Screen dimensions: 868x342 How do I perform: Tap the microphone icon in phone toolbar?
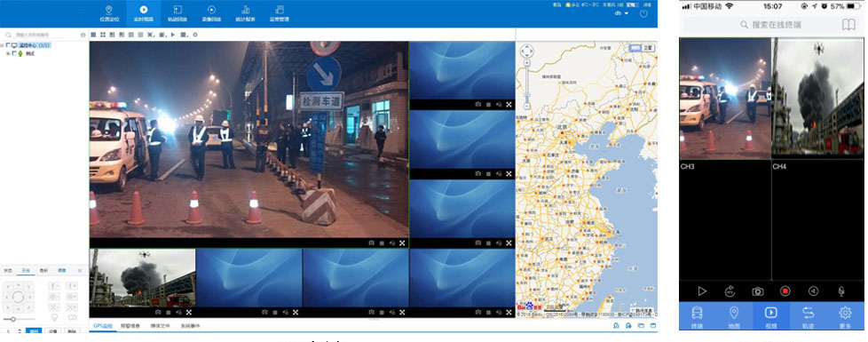tap(840, 291)
